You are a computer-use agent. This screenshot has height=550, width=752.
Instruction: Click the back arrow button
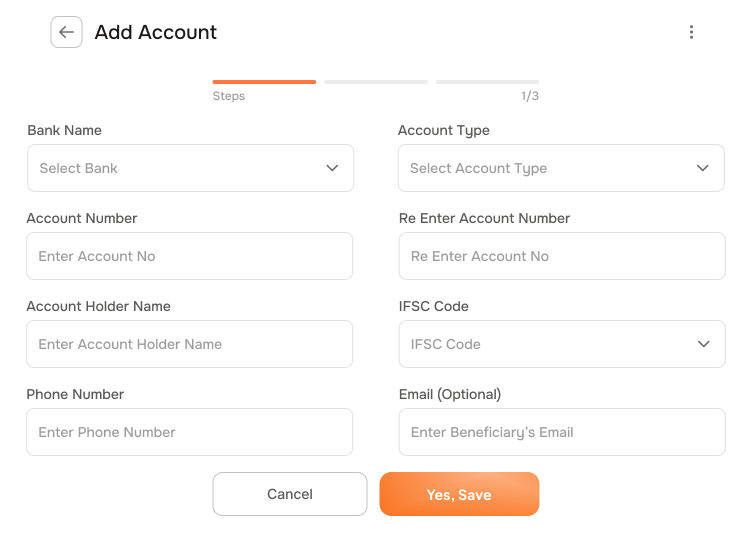(66, 32)
